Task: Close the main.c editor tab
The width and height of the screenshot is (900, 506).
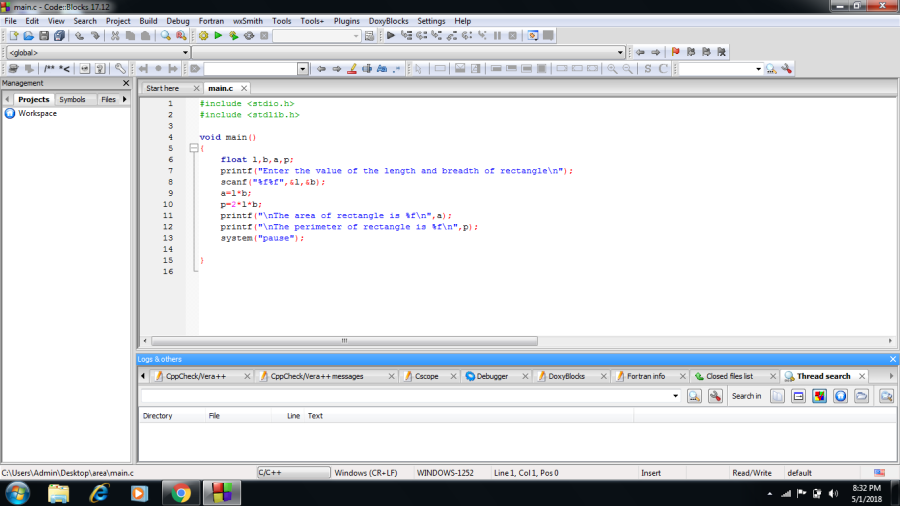Action: [244, 88]
